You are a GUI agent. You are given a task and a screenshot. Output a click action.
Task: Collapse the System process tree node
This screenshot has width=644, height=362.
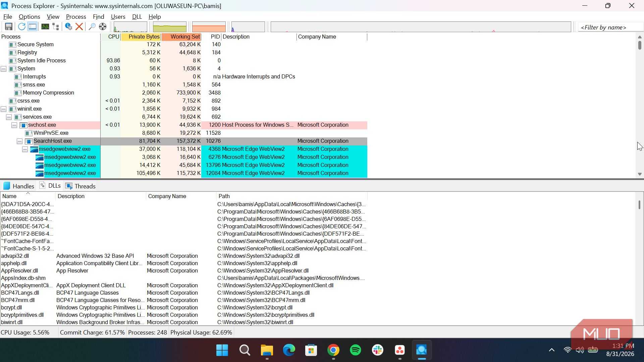click(4, 69)
